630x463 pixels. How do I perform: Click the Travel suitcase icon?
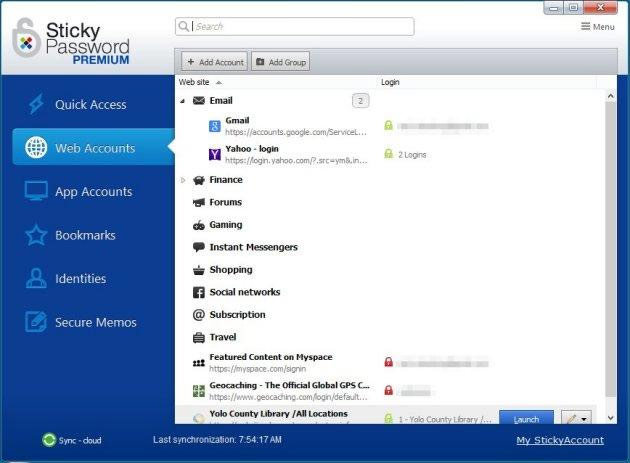click(199, 338)
